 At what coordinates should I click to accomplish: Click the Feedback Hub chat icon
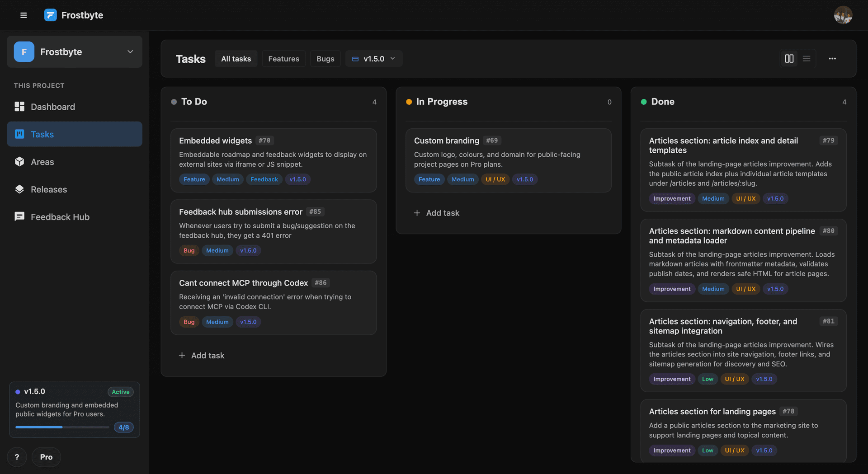tap(19, 217)
